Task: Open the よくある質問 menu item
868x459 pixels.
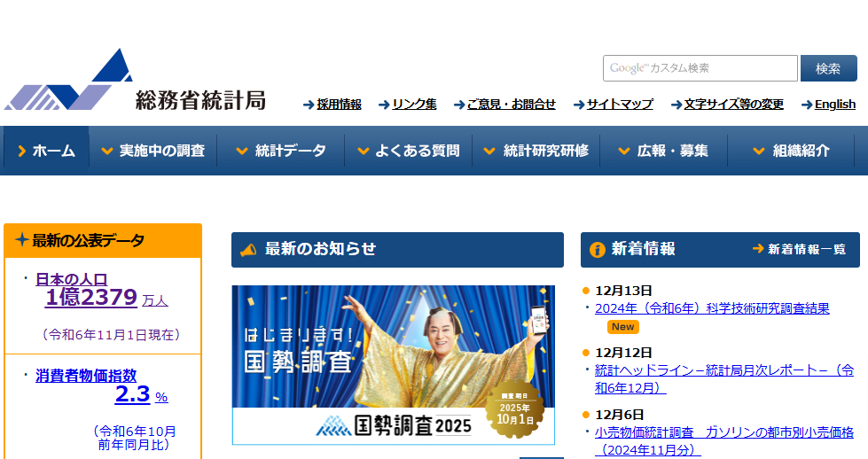Action: pyautogui.click(x=408, y=151)
